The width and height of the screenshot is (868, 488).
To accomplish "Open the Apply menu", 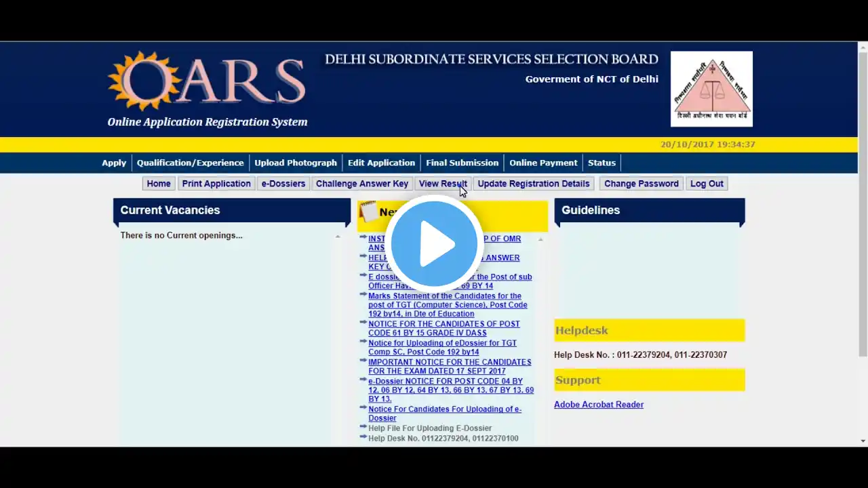I will coord(114,163).
